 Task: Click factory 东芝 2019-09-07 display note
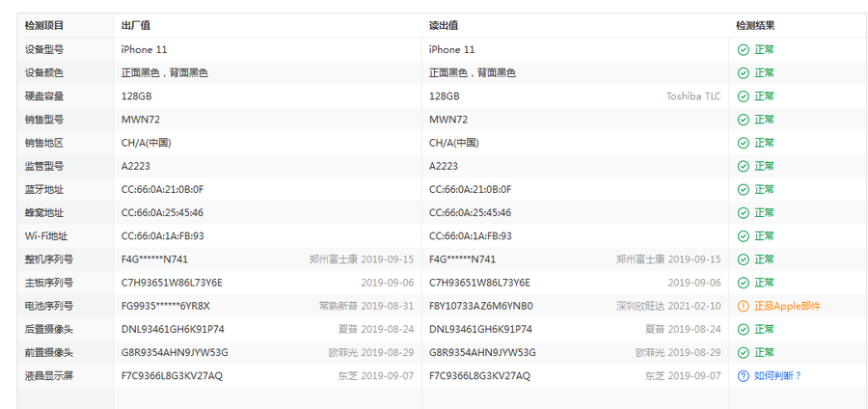[376, 376]
